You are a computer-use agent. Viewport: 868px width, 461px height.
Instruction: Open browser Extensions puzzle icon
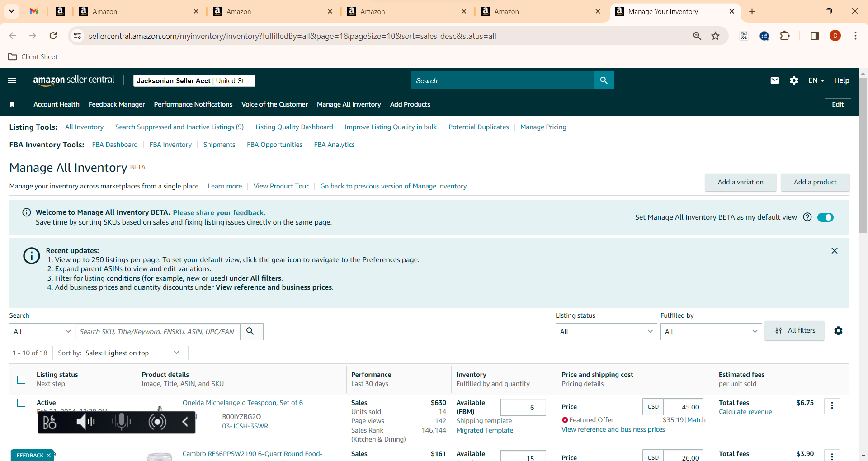tap(785, 36)
